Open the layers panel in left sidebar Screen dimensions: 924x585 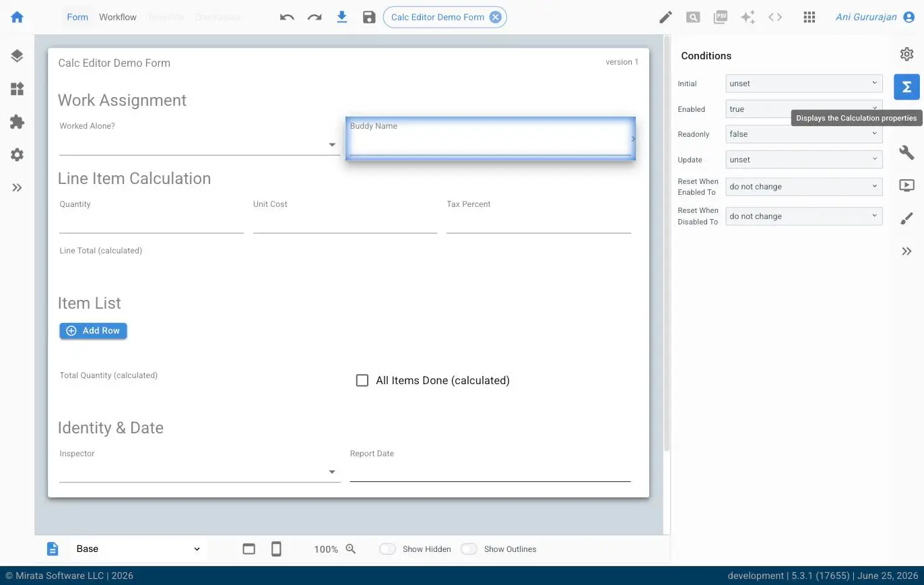click(17, 56)
